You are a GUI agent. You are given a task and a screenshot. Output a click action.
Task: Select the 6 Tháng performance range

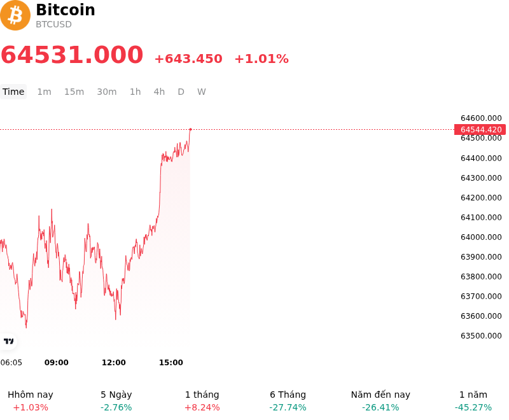[288, 401]
